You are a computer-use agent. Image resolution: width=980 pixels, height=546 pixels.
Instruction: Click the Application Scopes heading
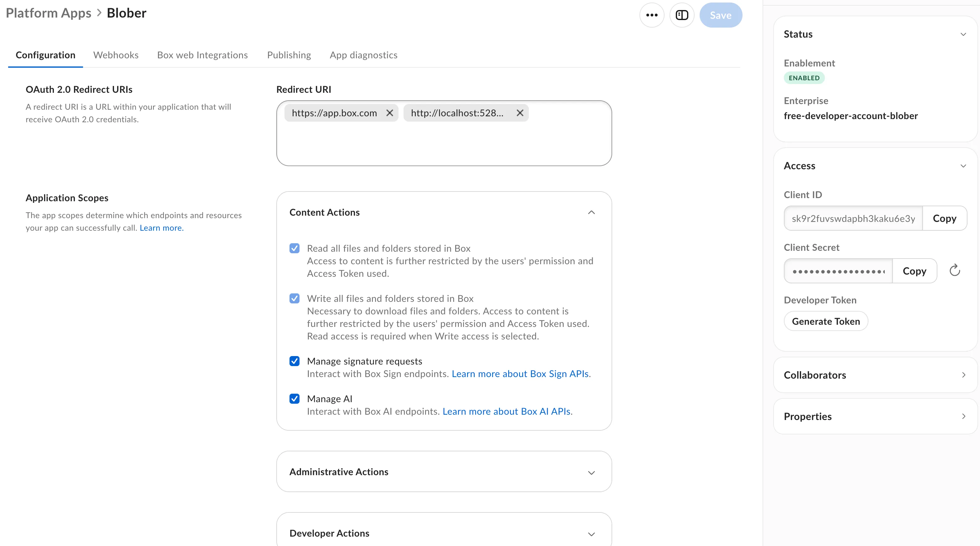click(67, 198)
